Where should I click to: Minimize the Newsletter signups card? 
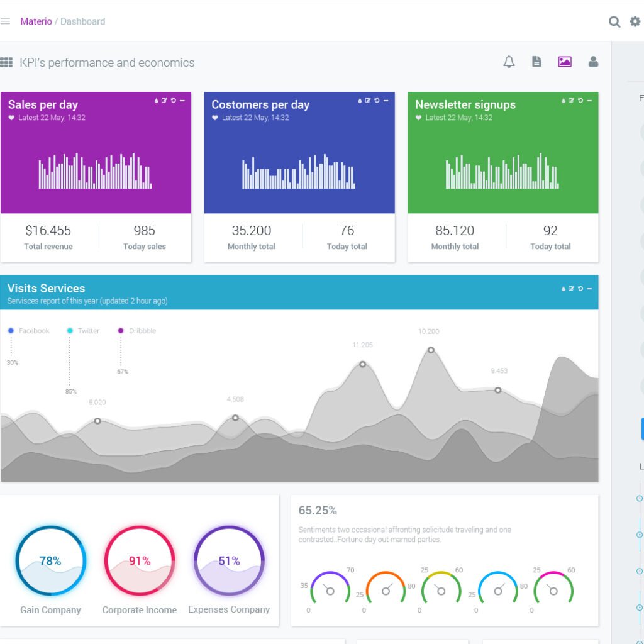[589, 101]
